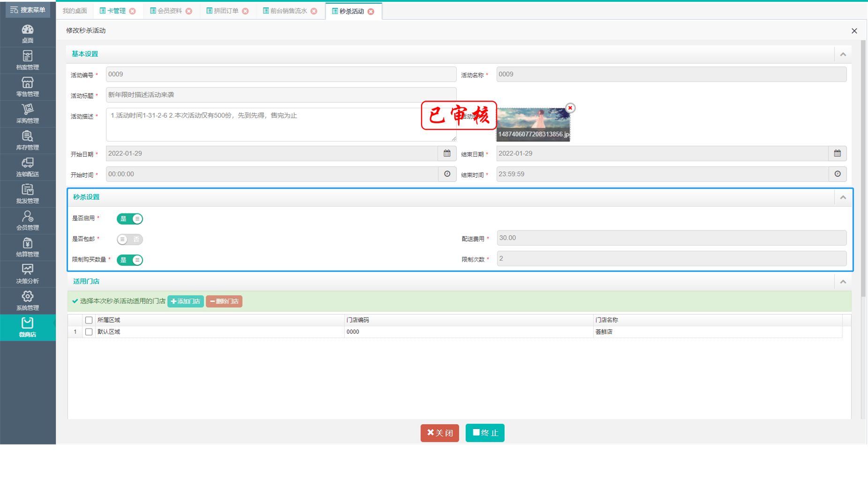This screenshot has width=868, height=504.
Task: Click the 终止 button
Action: point(485,433)
